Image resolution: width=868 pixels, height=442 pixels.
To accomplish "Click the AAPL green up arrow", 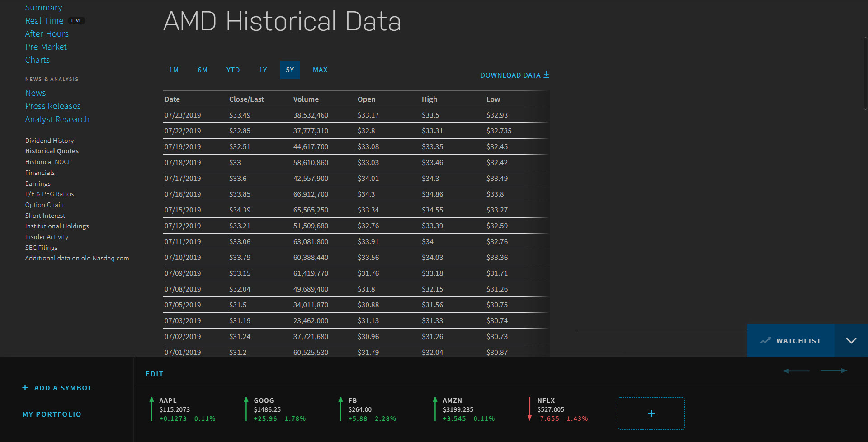I will point(151,409).
